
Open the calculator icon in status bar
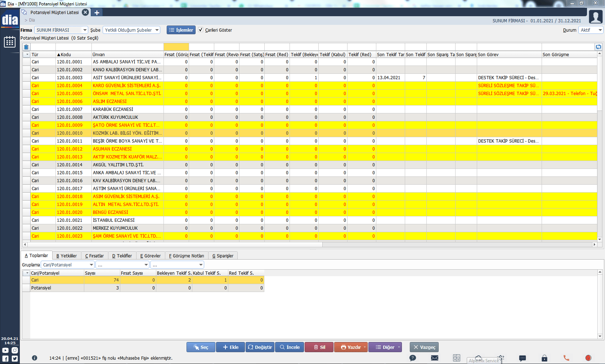457,358
